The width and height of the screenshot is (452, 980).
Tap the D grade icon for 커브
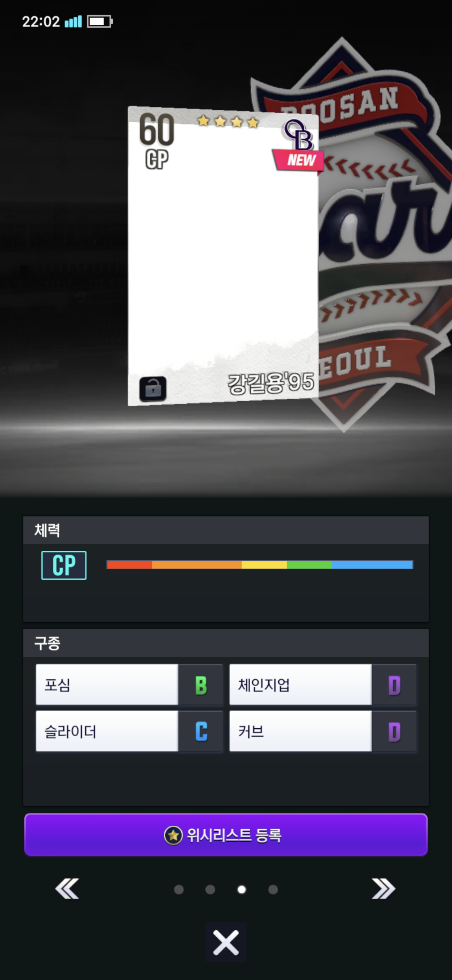(394, 732)
